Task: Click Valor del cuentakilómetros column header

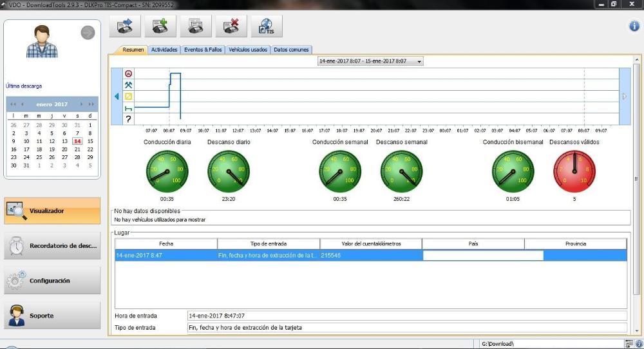Action: coord(371,244)
